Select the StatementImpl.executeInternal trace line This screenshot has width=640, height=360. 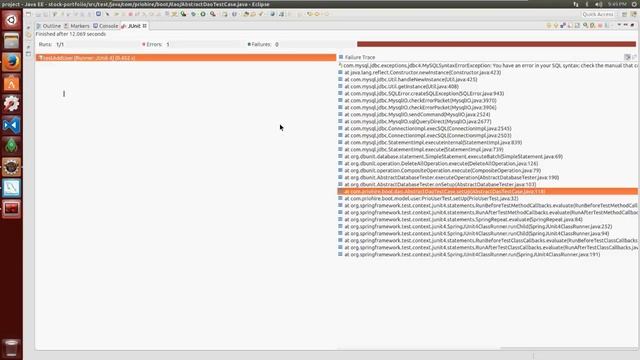[x=430, y=142]
